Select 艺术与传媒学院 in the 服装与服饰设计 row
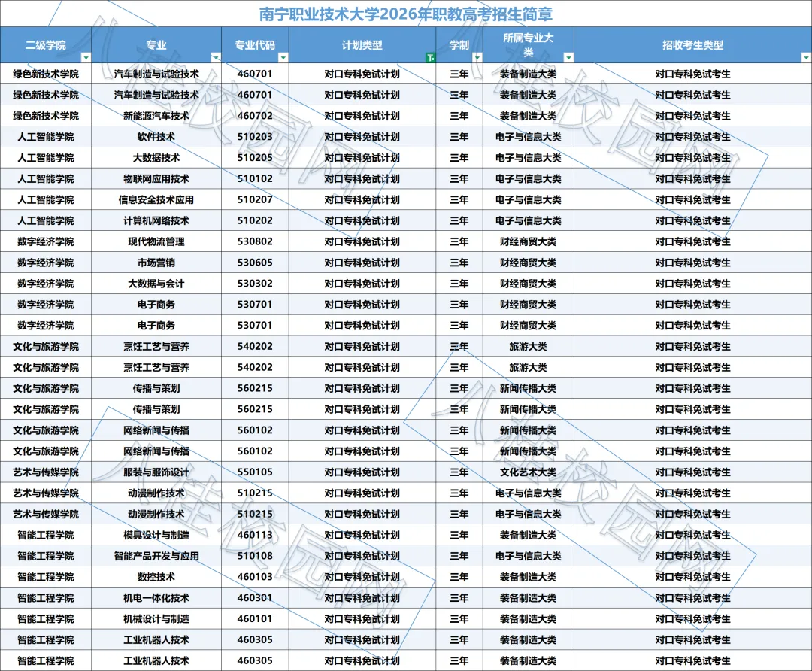 coord(46,472)
